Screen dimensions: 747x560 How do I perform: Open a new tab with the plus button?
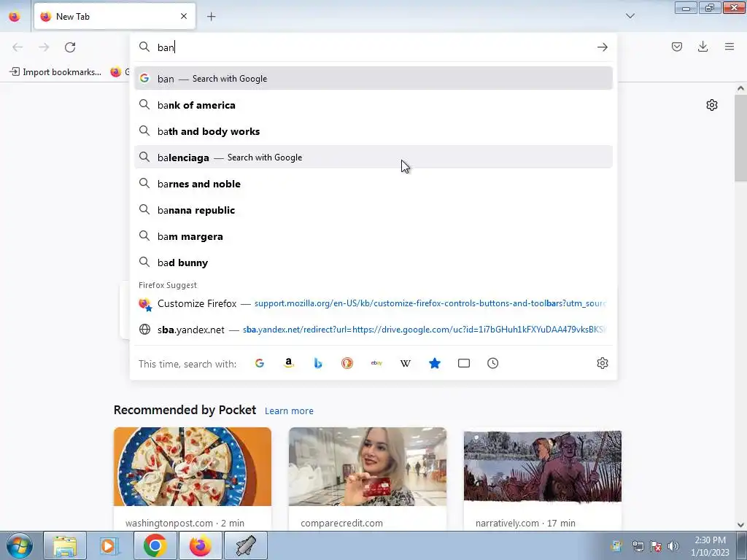point(211,17)
